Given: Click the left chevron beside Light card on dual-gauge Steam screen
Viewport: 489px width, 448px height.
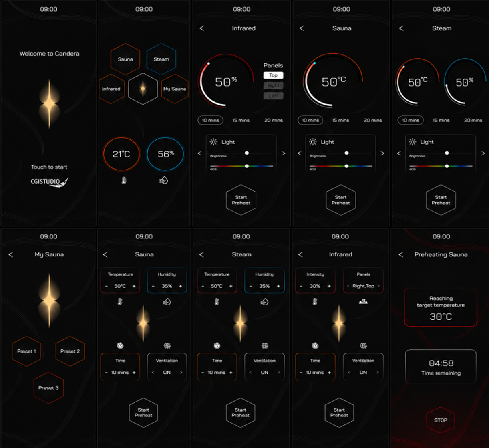Looking at the screenshot, I should pos(398,153).
